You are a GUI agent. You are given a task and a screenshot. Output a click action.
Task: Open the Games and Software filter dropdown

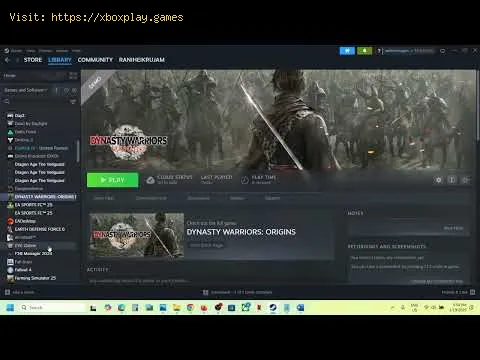(x=26, y=90)
